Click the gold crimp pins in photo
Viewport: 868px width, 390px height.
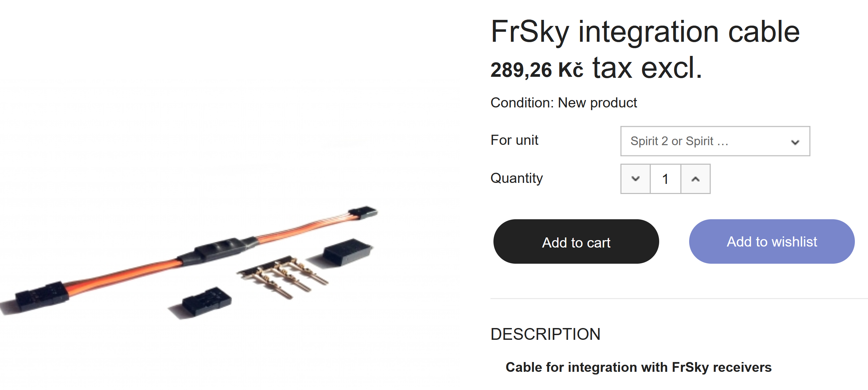tap(286, 276)
